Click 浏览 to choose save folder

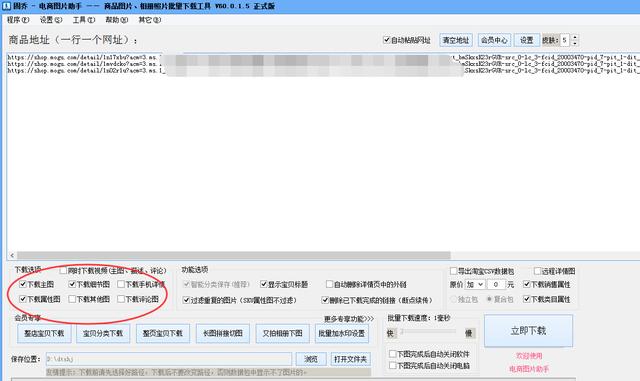[x=311, y=359]
